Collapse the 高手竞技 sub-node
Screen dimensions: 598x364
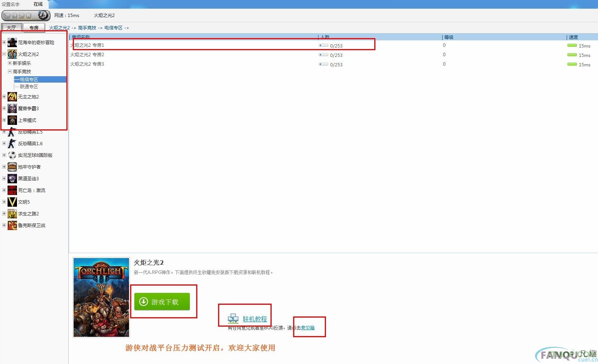pos(10,71)
